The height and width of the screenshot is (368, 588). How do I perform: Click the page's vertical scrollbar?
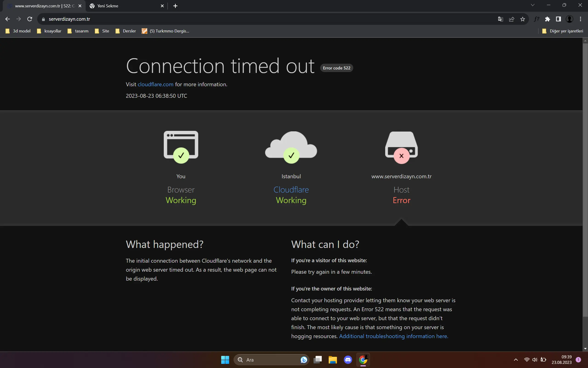pyautogui.click(x=585, y=180)
